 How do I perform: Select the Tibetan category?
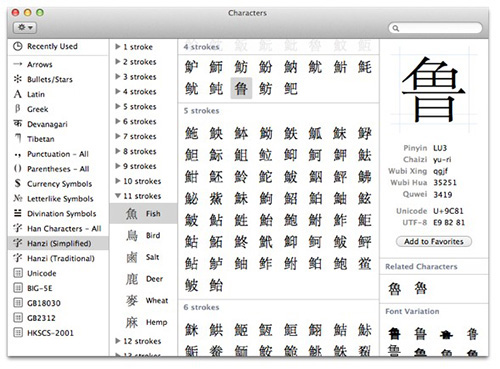pos(58,139)
